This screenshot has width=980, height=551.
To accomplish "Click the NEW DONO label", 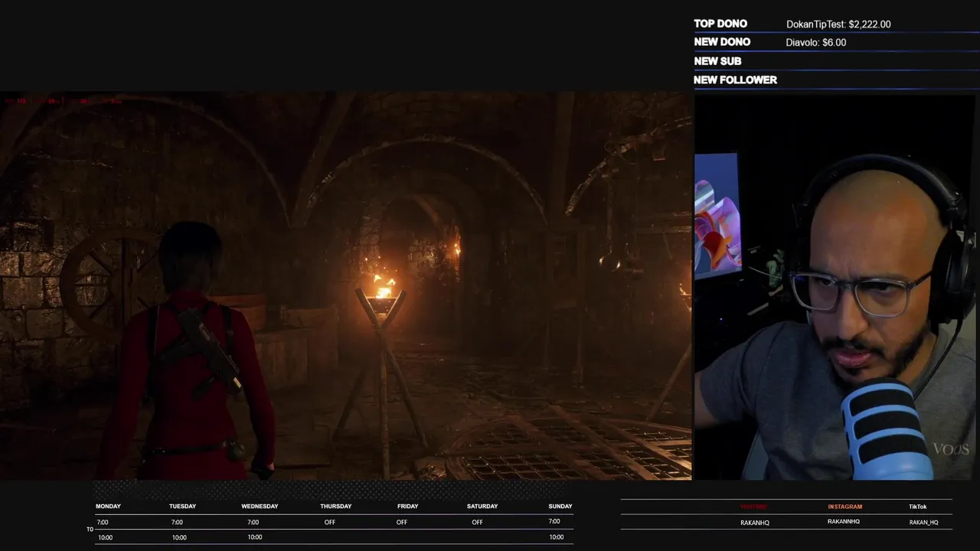I will coord(722,42).
